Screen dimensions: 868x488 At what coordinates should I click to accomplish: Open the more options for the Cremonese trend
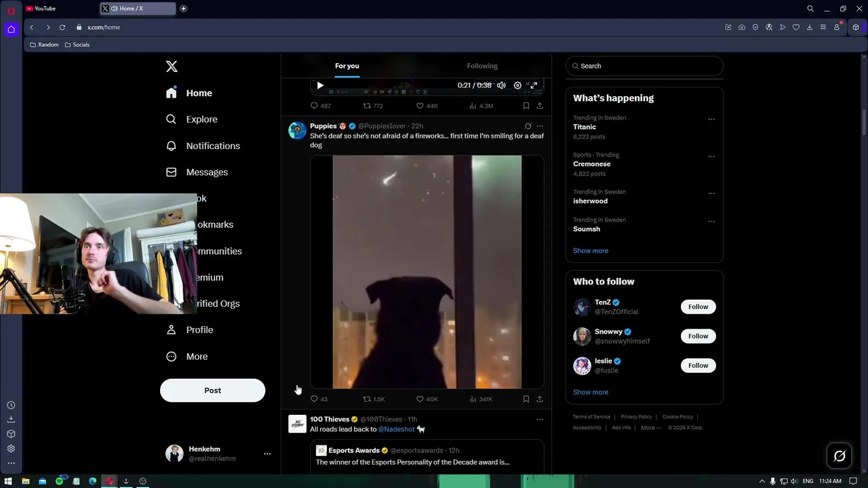[711, 156]
